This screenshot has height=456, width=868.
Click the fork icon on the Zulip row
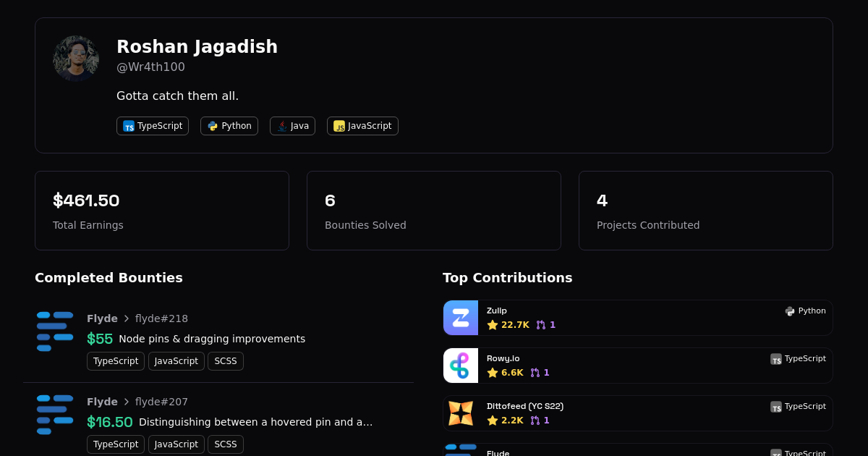tap(541, 325)
